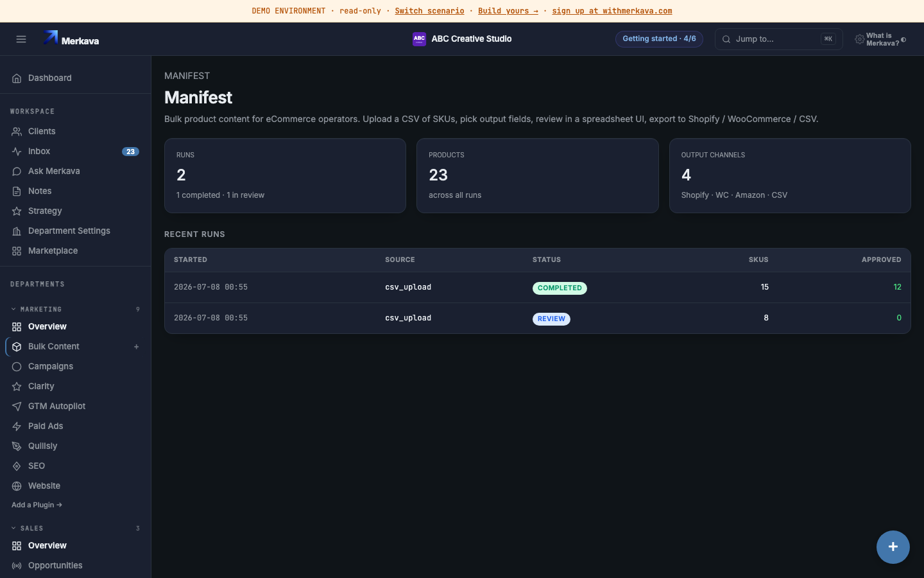
Task: Click the Runs summary card
Action: (285, 176)
